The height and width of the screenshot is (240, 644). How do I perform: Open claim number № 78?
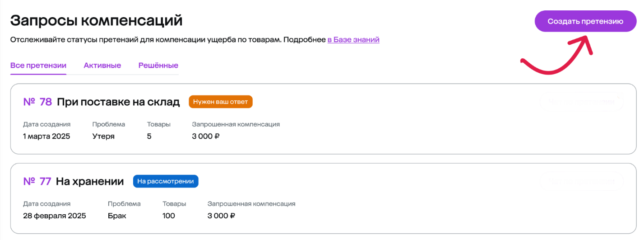(37, 102)
